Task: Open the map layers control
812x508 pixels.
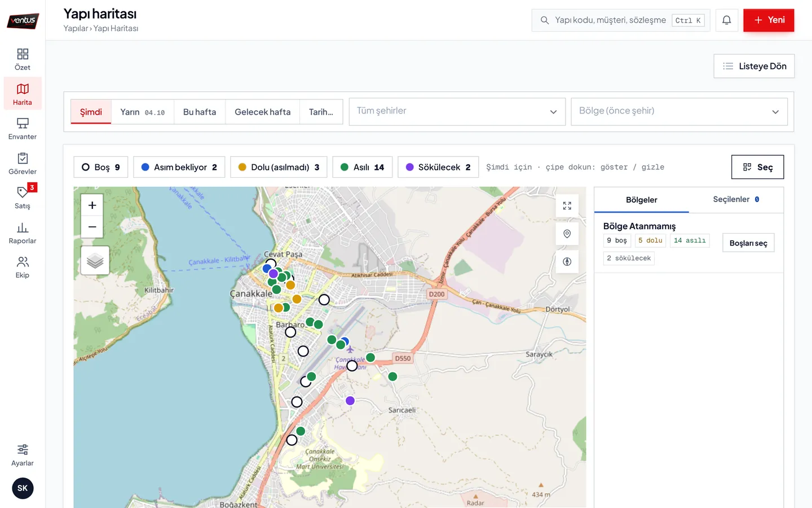Action: (x=95, y=260)
